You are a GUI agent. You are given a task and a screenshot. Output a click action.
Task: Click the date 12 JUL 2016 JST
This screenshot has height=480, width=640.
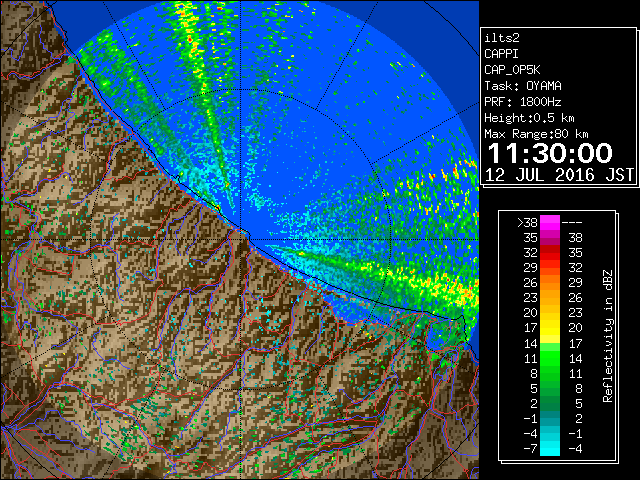pyautogui.click(x=560, y=175)
